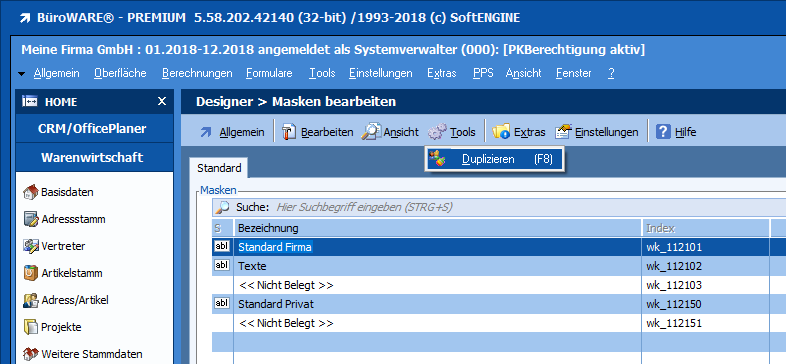
Task: Click the abl icon in Standard Firma row
Action: pyautogui.click(x=222, y=246)
